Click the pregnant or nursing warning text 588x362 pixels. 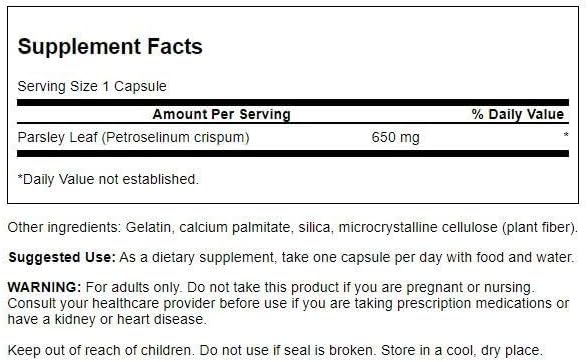pyautogui.click(x=470, y=288)
